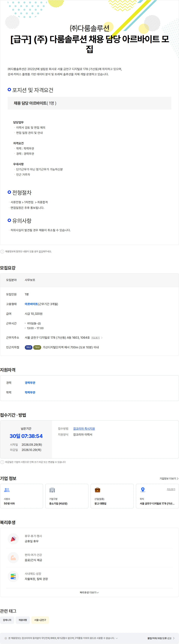Click the info icon beside 마감일은 기업의 사정으로
Image resolution: width=179 pixels, height=644 pixels.
(x=2, y=462)
